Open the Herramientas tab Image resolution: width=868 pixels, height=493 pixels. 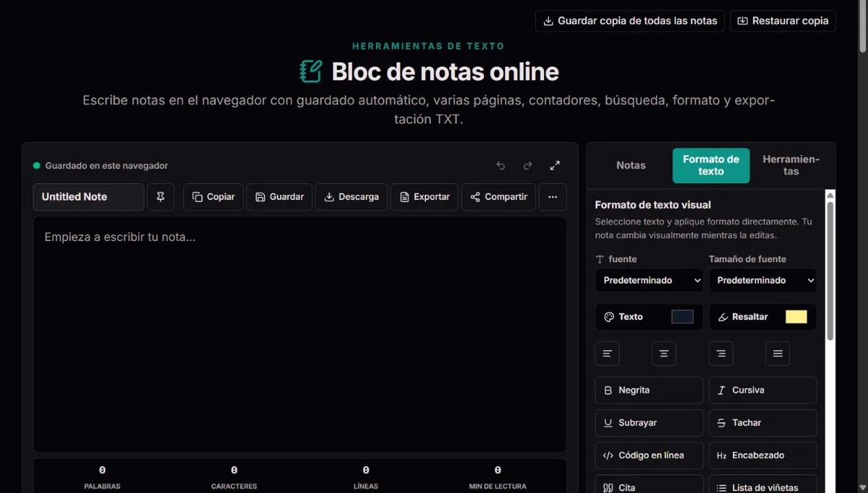pyautogui.click(x=791, y=166)
